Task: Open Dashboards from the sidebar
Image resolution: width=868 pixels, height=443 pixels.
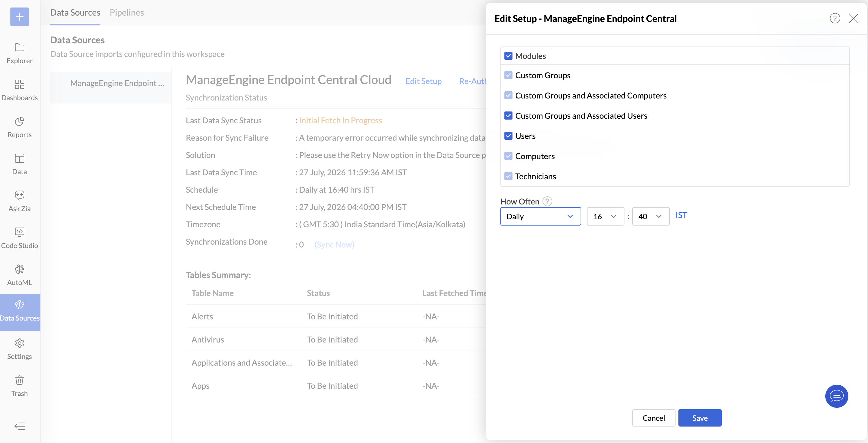Action: [x=20, y=90]
